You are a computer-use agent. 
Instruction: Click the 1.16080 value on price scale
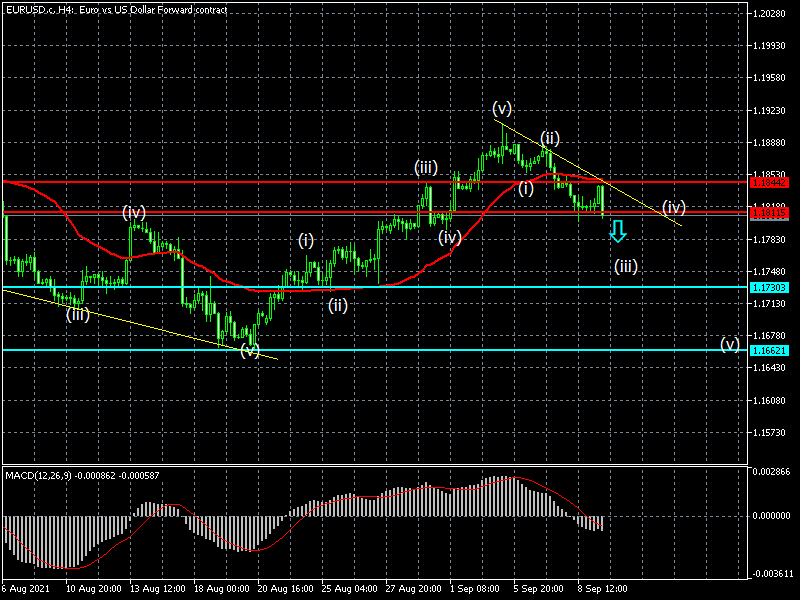click(x=772, y=401)
